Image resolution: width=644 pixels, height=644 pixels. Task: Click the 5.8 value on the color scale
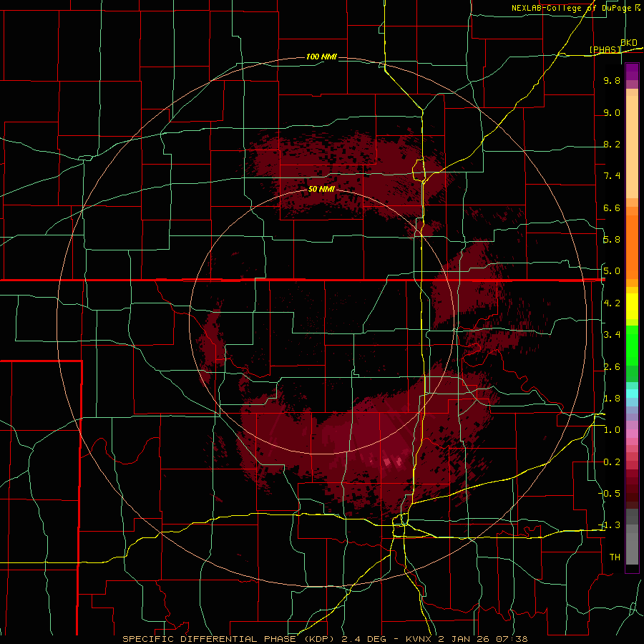click(612, 240)
